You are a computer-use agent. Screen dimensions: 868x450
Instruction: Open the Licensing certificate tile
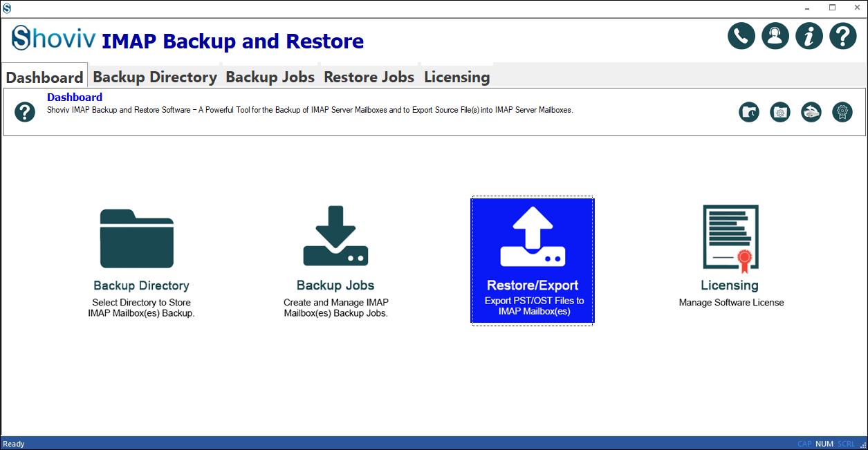coord(731,257)
